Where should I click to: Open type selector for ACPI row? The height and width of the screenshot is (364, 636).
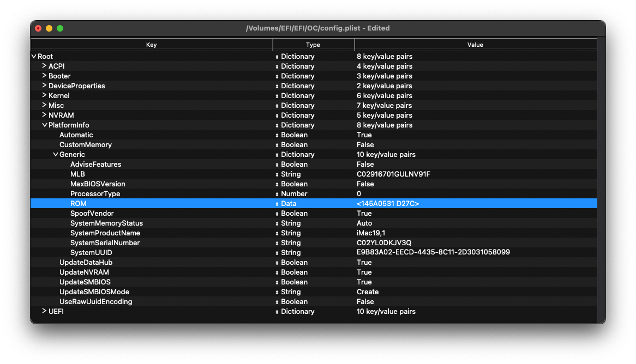tap(277, 66)
